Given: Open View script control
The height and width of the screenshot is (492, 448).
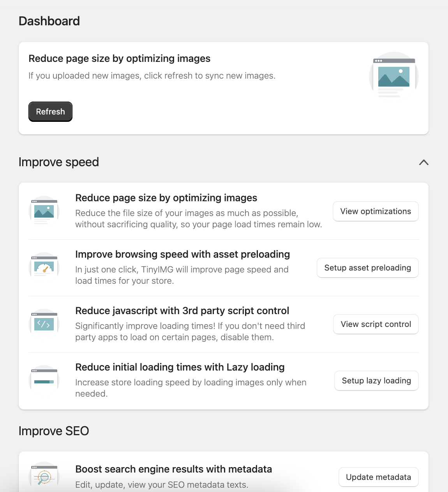Looking at the screenshot, I should click(x=376, y=324).
